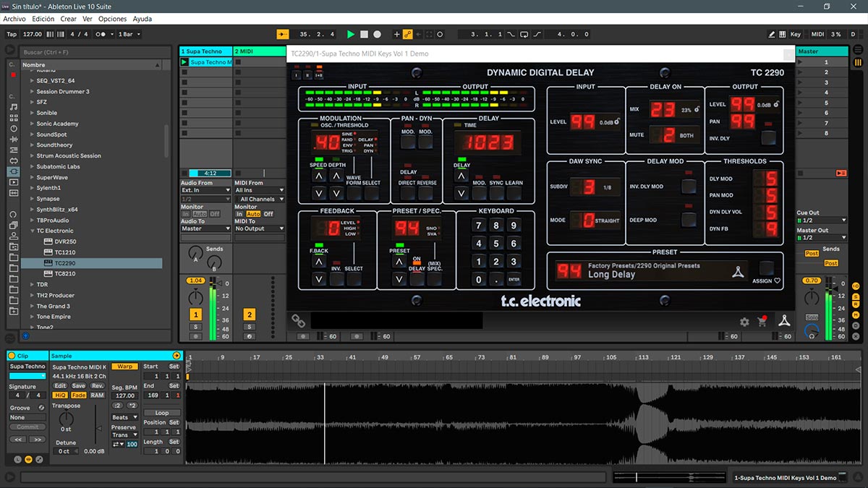Launch the Supa Techno clip play triangle
Screen dimensions: 868x488
184,62
